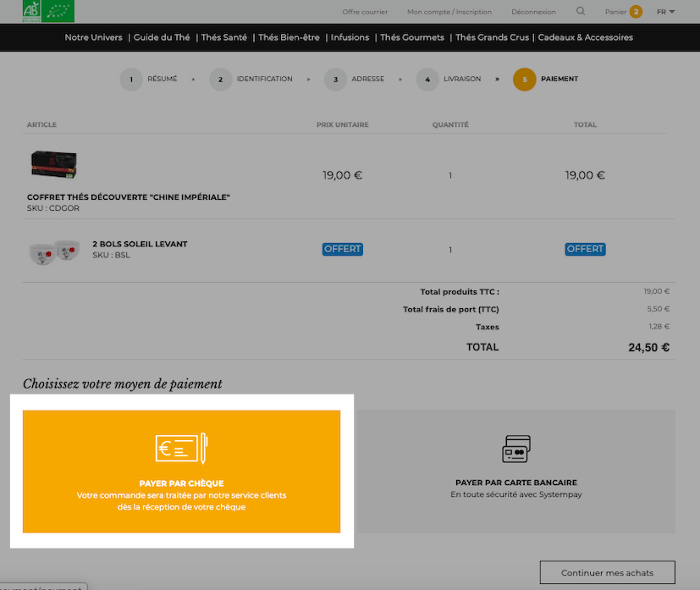700x590 pixels.
Task: Click the Déconnexion link
Action: click(533, 12)
